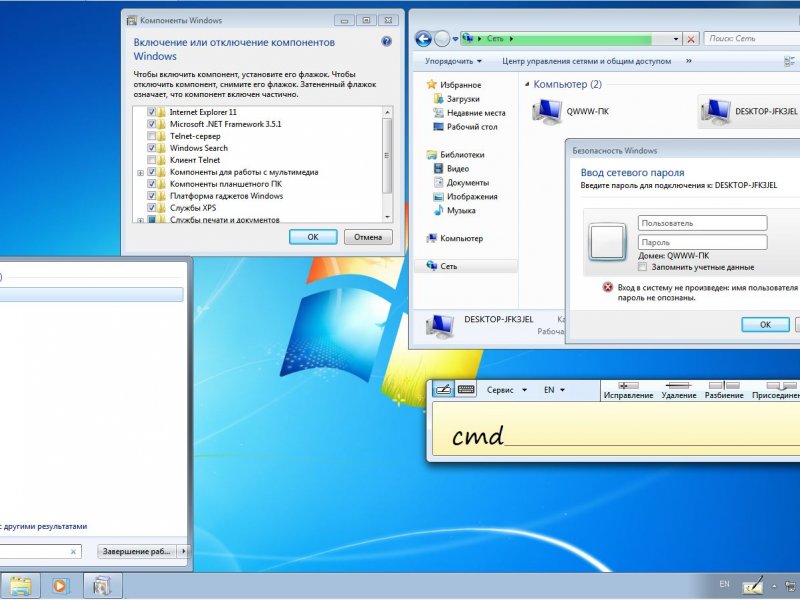Click the Windows Features taskbar button
This screenshot has height=600, width=800.
tap(102, 586)
